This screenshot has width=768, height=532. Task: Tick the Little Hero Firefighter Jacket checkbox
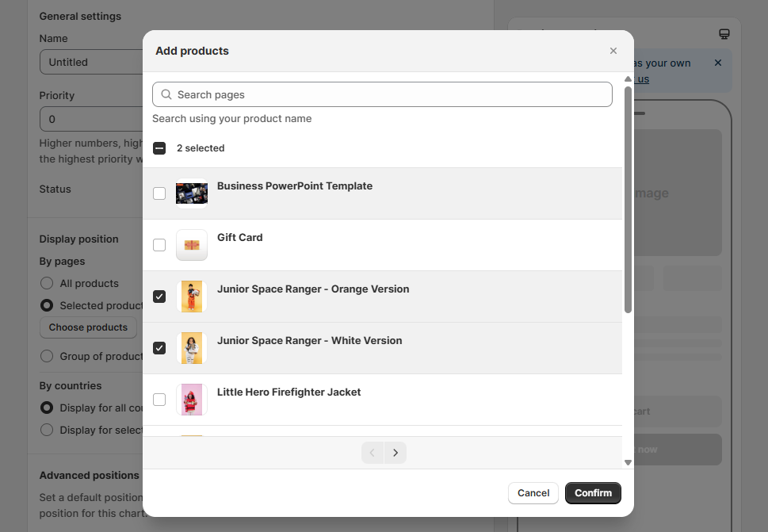coord(159,400)
